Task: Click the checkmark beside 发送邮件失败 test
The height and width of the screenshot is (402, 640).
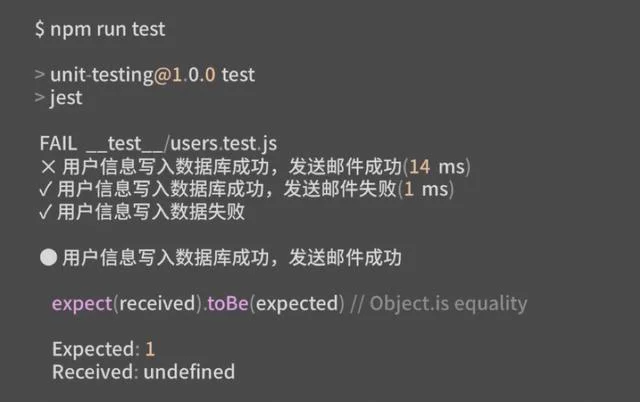Action: pyautogui.click(x=46, y=189)
